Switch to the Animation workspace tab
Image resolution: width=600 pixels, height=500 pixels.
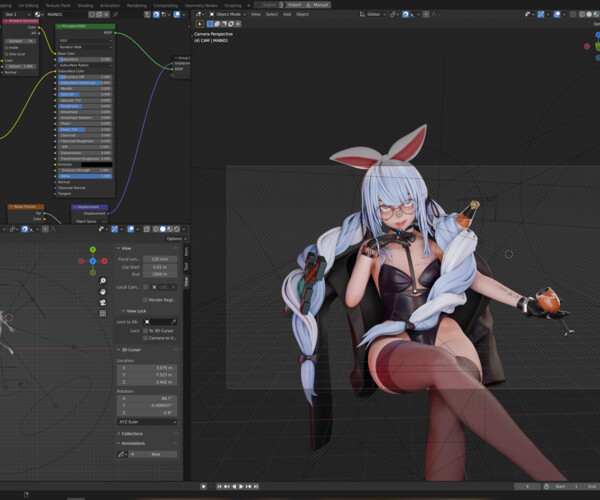(110, 5)
